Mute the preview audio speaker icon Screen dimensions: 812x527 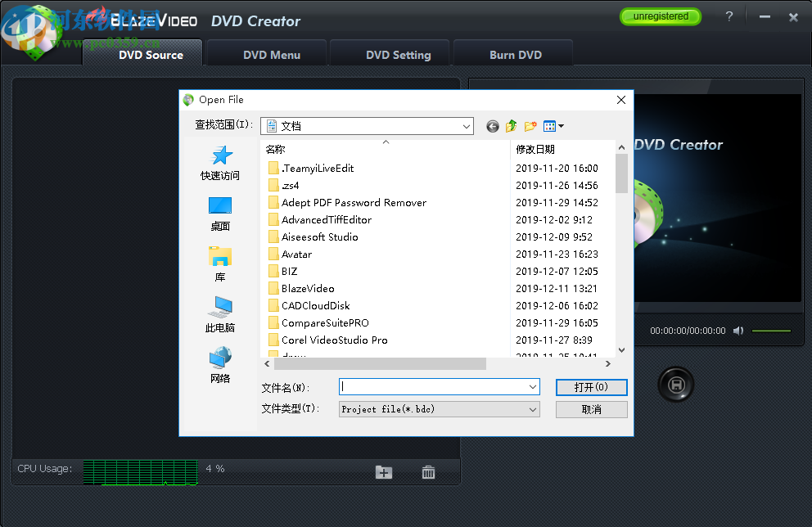coord(738,331)
